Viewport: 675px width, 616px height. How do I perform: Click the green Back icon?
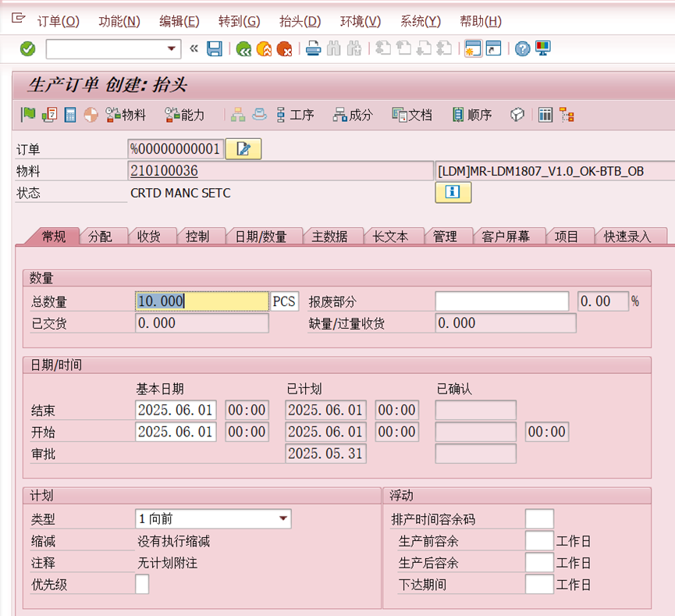tap(243, 48)
